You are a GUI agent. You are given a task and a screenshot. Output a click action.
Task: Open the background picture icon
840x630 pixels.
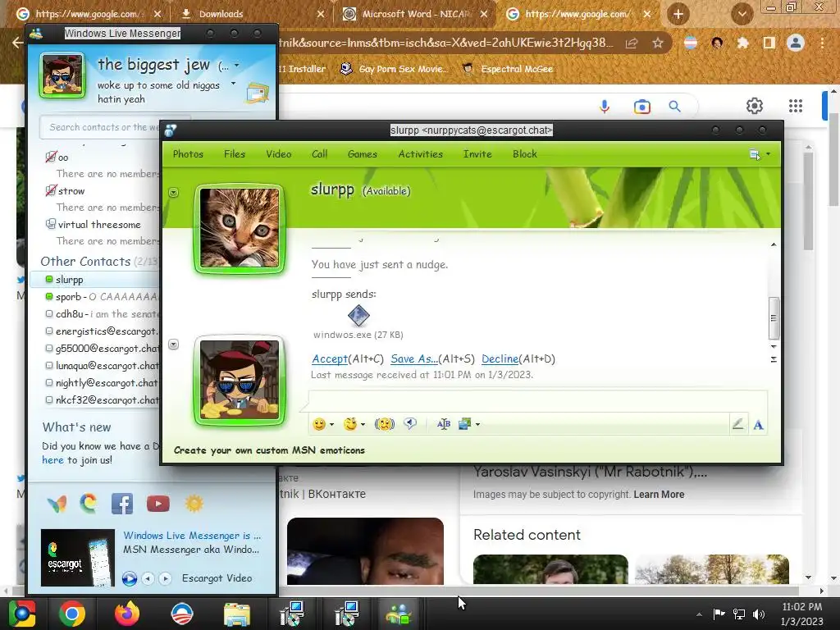click(x=464, y=424)
